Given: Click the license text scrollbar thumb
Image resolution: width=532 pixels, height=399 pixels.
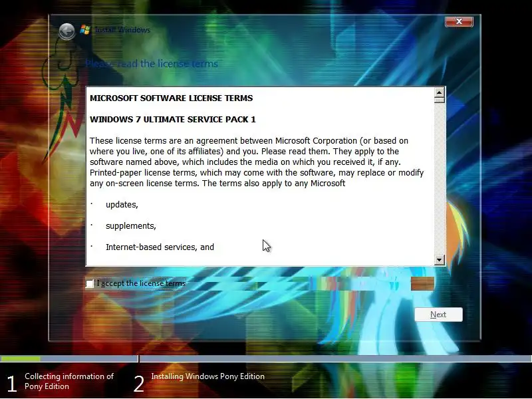Looking at the screenshot, I should coord(440,100).
